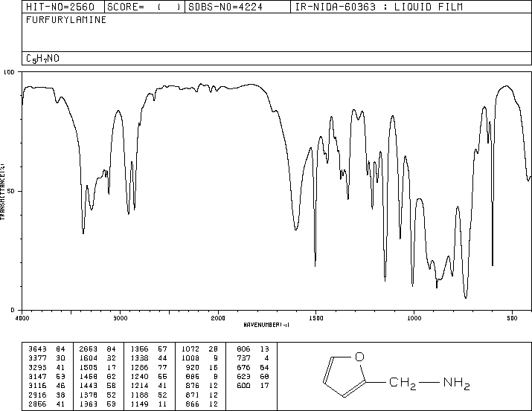This screenshot has width=532, height=411.
Task: Select the molecular formula C5H7NO
Action: [x=42, y=59]
